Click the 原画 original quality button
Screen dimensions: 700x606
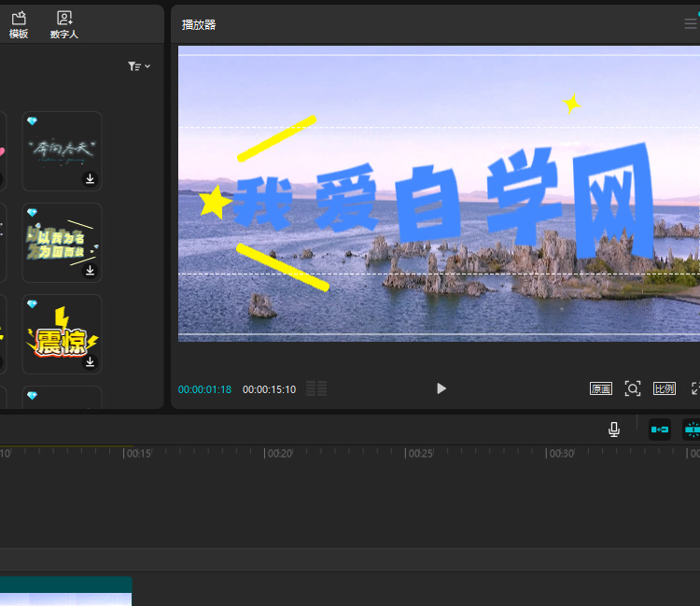tap(601, 388)
